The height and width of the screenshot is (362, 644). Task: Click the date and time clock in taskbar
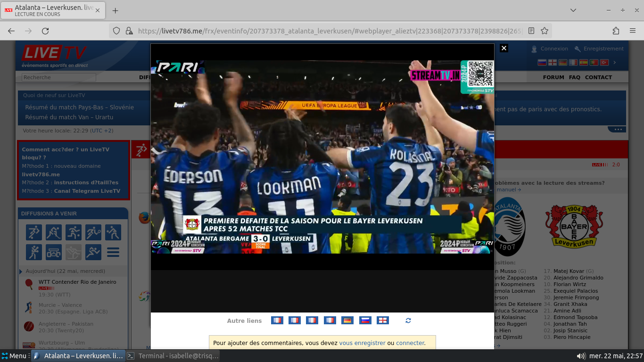point(616,356)
